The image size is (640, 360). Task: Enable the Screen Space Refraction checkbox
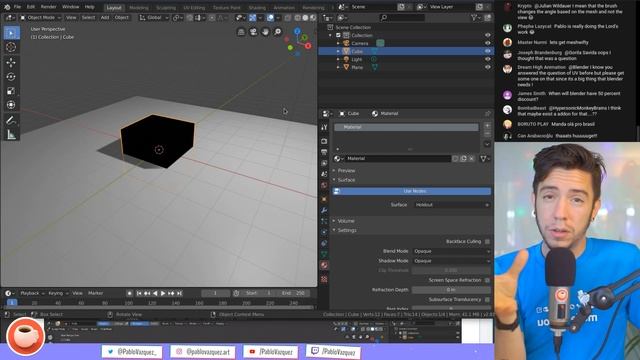click(487, 280)
